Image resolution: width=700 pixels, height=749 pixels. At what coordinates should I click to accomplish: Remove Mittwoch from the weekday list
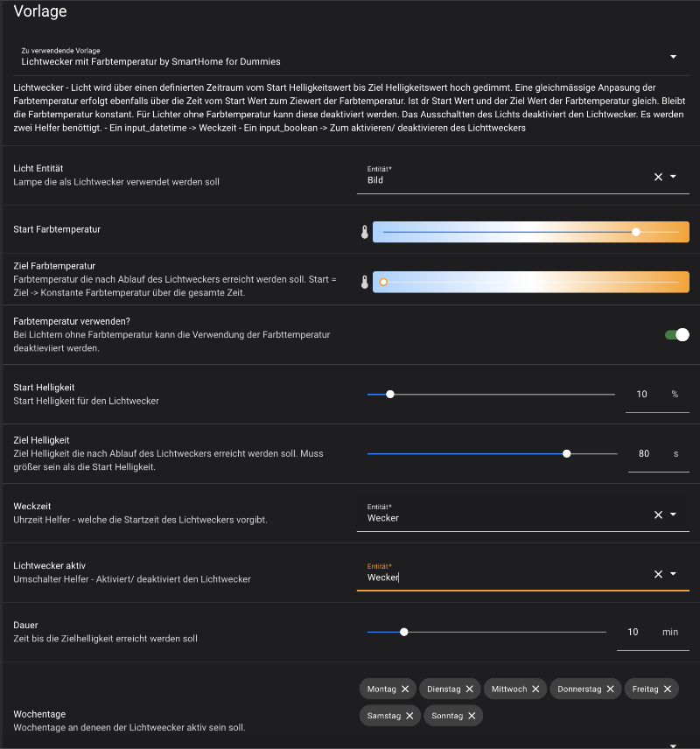click(535, 689)
